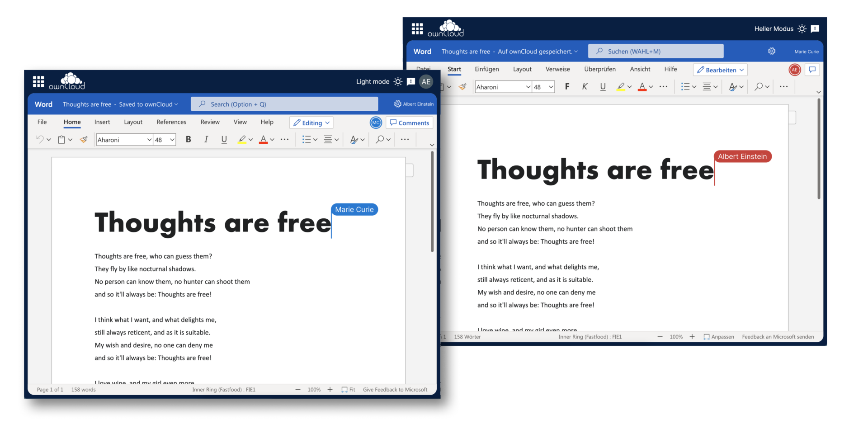Viewport: 868px width, 434px height.
Task: Click vertical scrollbar in English document
Action: [x=432, y=202]
